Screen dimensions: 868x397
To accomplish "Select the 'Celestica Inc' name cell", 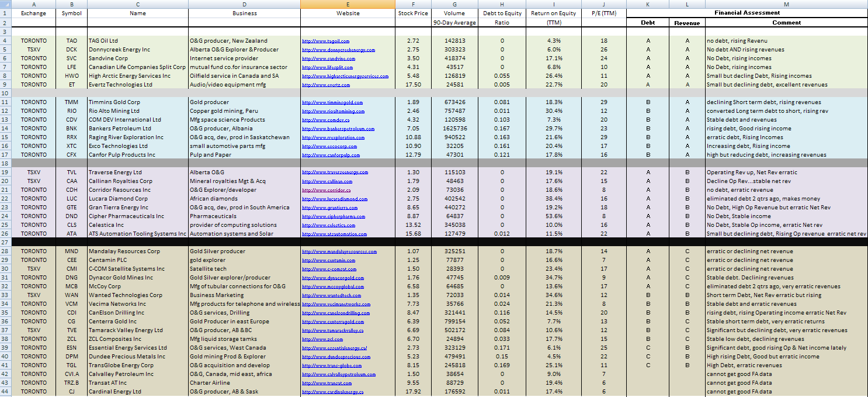I will pos(138,225).
